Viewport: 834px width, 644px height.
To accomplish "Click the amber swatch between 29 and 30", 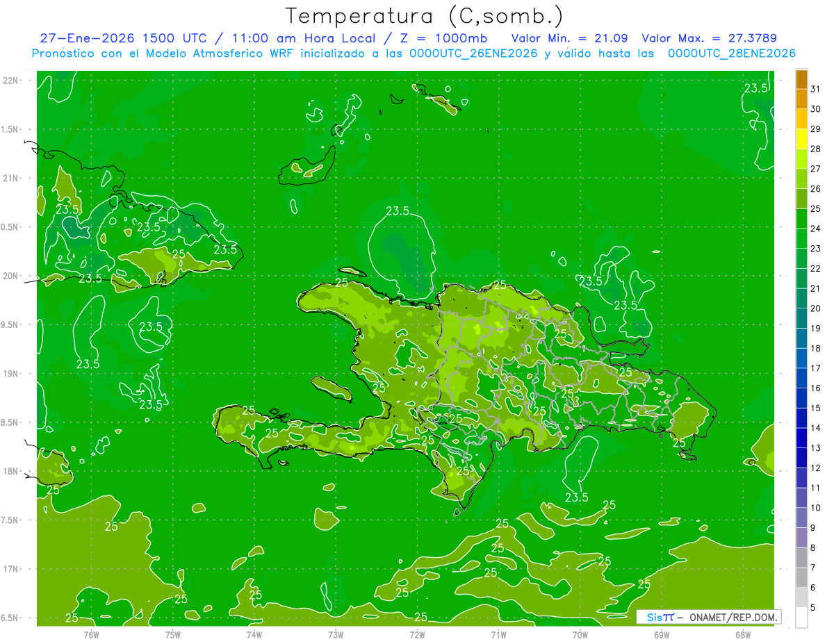I will point(801,119).
